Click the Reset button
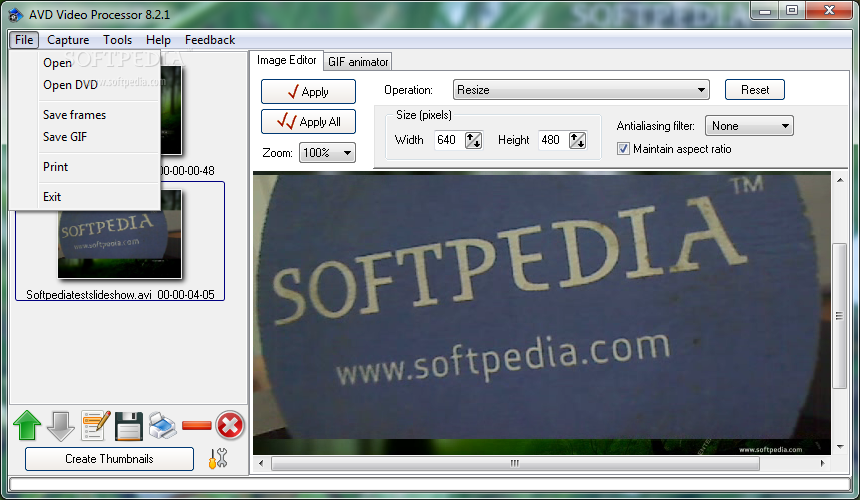Image resolution: width=860 pixels, height=500 pixels. point(755,89)
